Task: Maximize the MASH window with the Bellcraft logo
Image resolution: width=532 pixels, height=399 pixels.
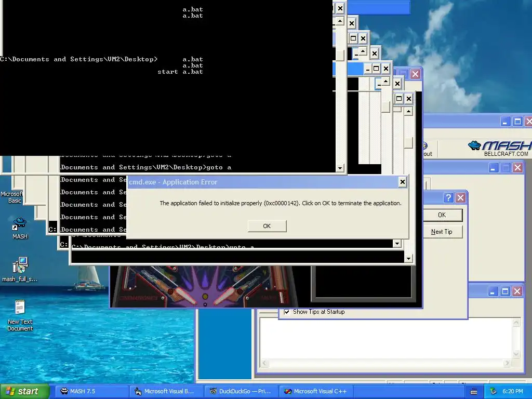Action: coord(517,122)
